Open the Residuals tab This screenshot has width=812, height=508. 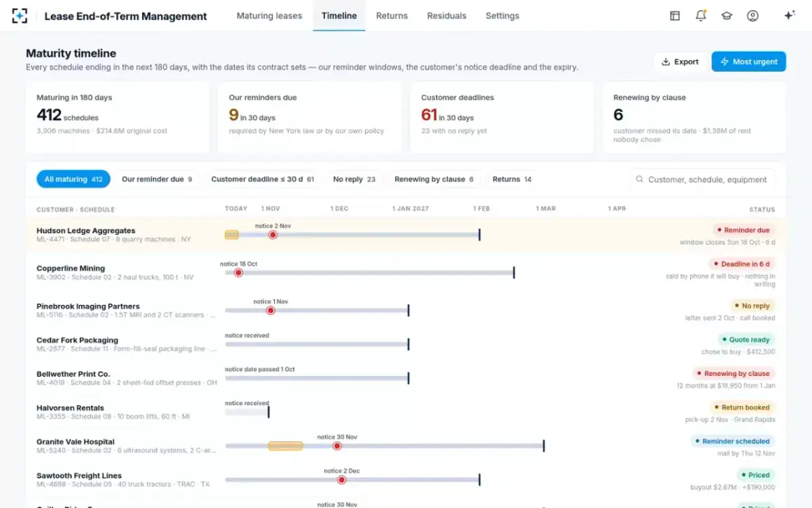pos(447,16)
